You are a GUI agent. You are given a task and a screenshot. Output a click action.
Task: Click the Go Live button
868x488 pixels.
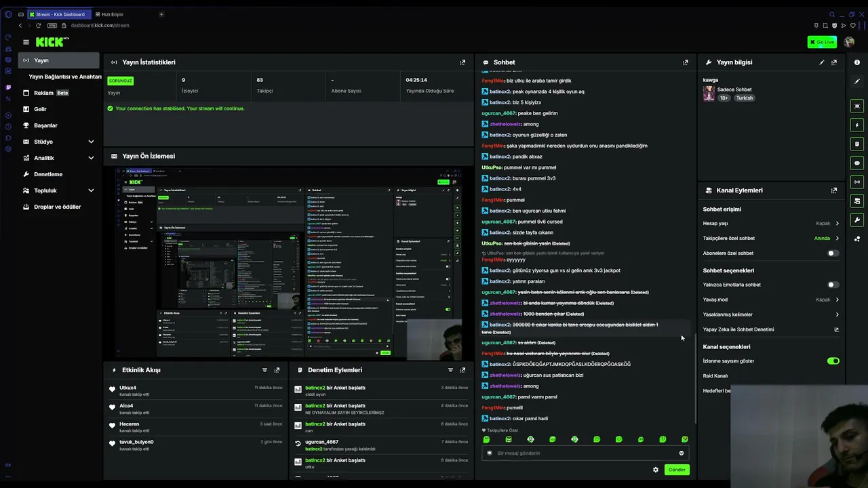coord(822,42)
